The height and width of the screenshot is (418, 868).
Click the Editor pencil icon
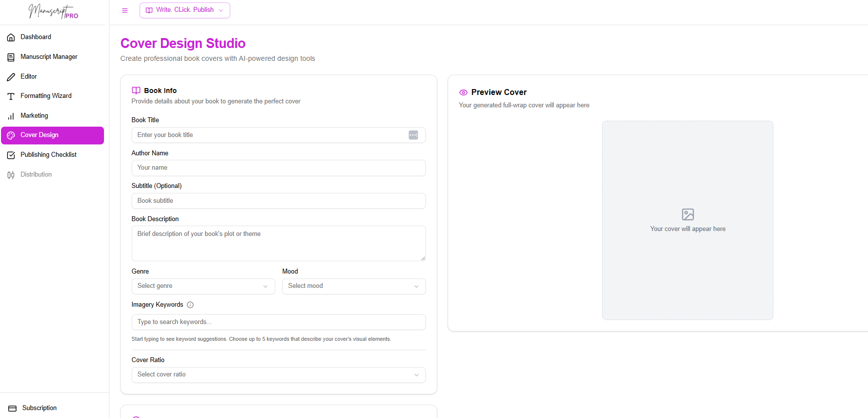click(x=11, y=76)
